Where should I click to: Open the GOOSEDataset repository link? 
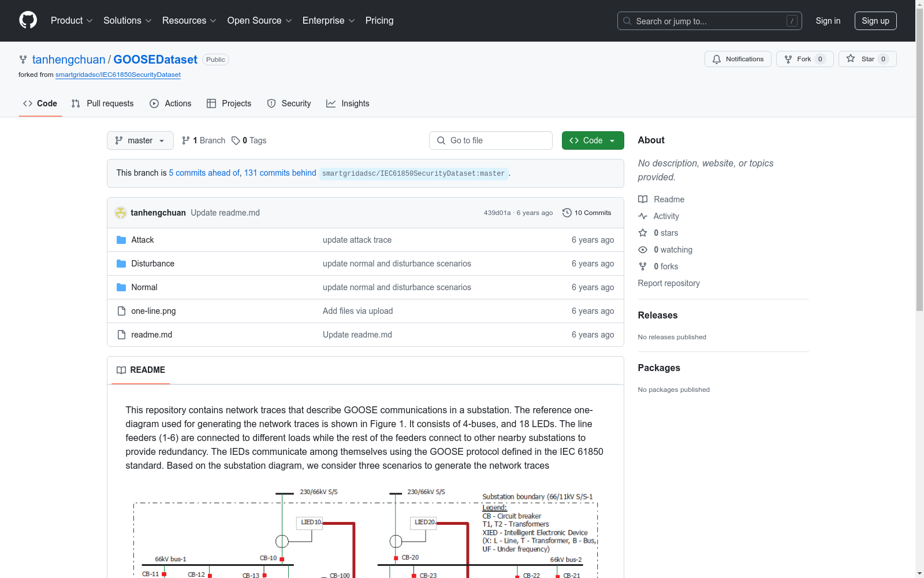tap(155, 60)
